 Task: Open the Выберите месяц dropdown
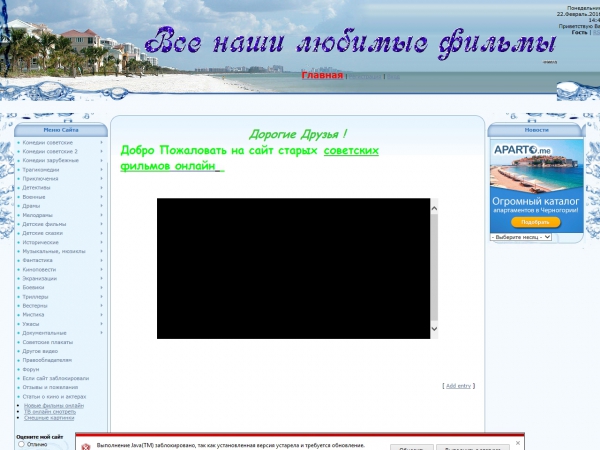click(521, 237)
